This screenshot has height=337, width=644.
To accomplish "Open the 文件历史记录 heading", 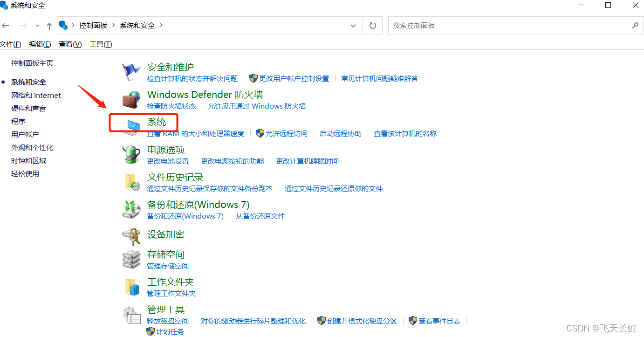I will tap(175, 177).
